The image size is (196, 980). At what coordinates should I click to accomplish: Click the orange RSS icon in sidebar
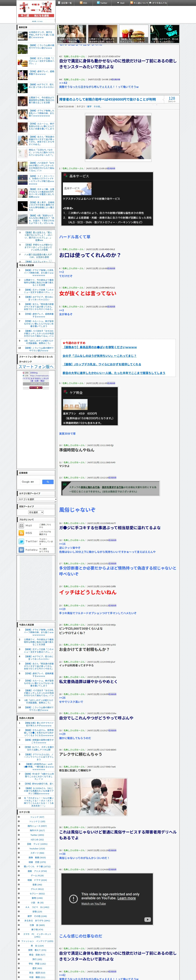click(21, 533)
